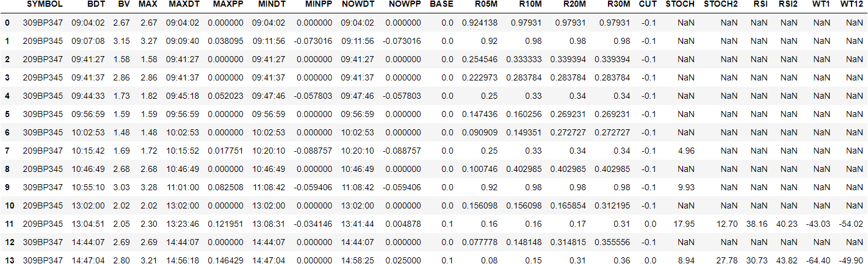The image size is (868, 264).
Task: Select the MAXDT value 14:56:18
Action: (183, 260)
